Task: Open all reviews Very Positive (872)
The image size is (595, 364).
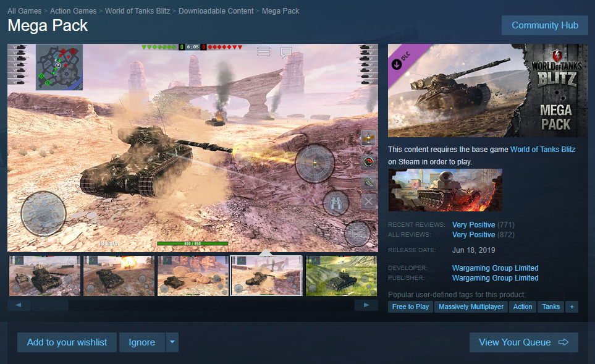Action: [483, 235]
